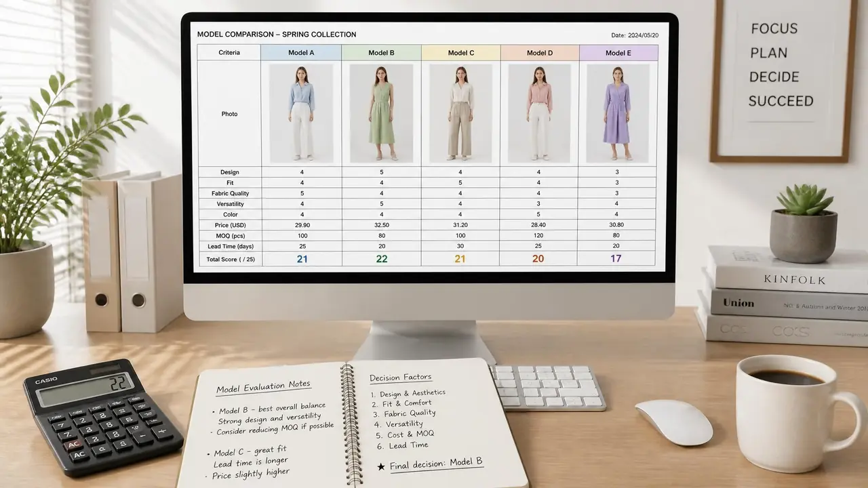Click the Model Comparison – Spring Collection title
This screenshot has width=868, height=488.
click(x=277, y=35)
